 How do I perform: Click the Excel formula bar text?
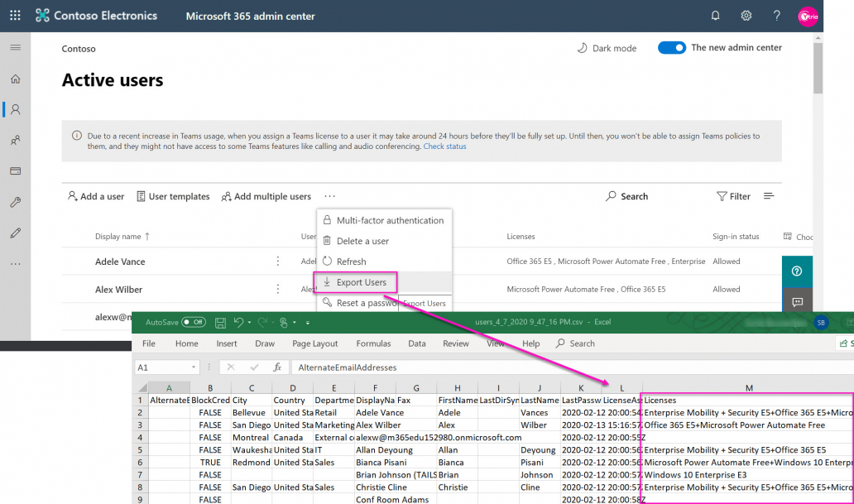(348, 367)
